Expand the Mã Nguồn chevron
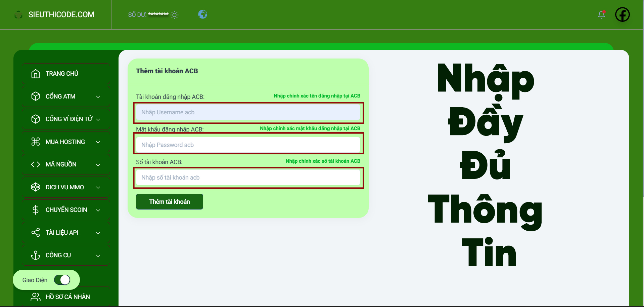The height and width of the screenshot is (307, 644). tap(98, 165)
